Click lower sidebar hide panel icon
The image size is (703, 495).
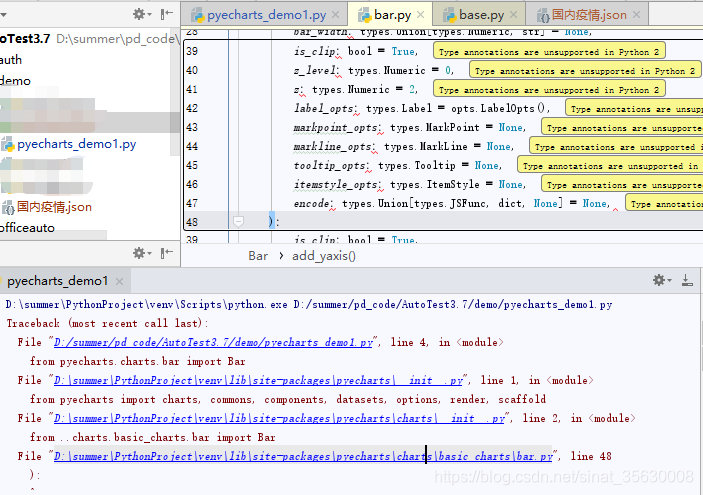coord(166,253)
